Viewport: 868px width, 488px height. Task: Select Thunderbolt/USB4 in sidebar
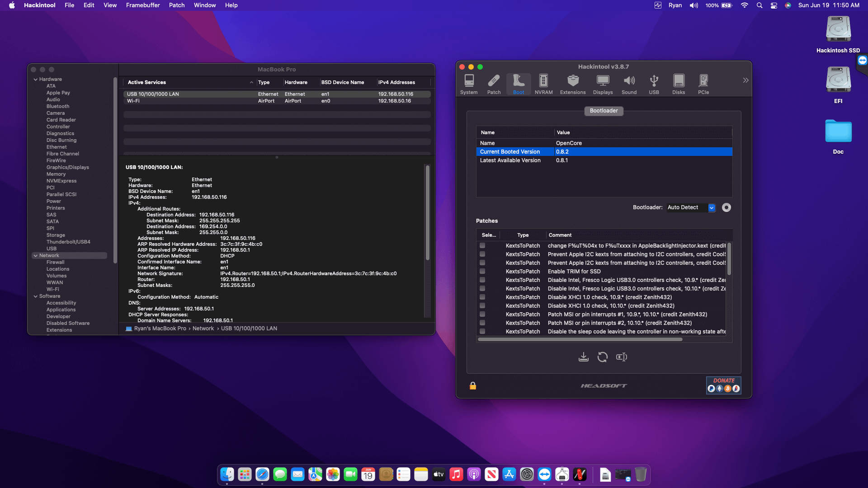click(x=68, y=242)
